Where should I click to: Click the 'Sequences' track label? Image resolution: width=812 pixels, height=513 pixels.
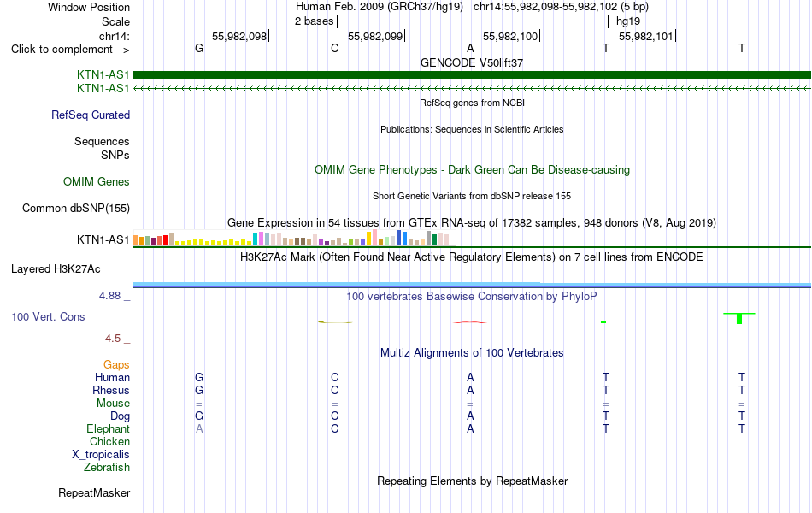[x=102, y=141]
